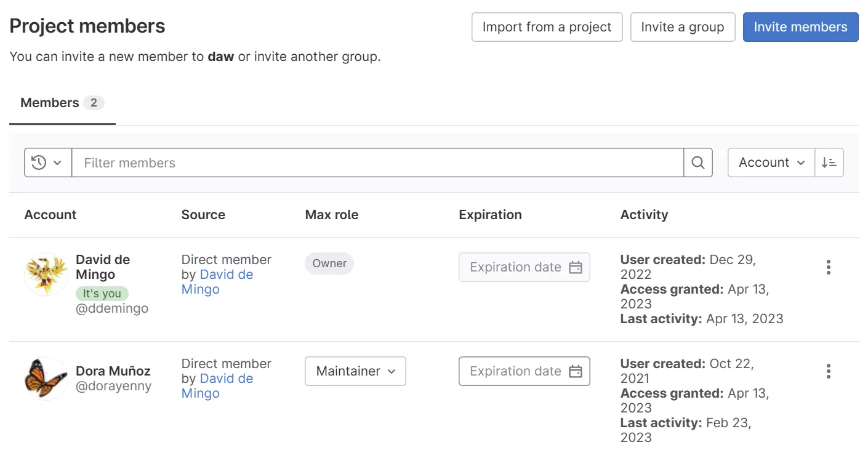This screenshot has width=868, height=458.
Task: Click the Owner role badge
Action: pos(329,263)
